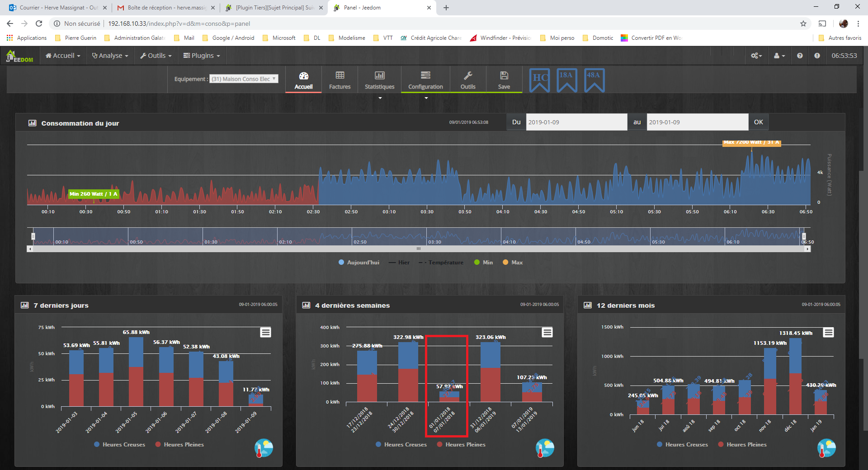This screenshot has height=470, width=868.
Task: Toggle Aujourd'hui series in day chart legend
Action: 359,263
